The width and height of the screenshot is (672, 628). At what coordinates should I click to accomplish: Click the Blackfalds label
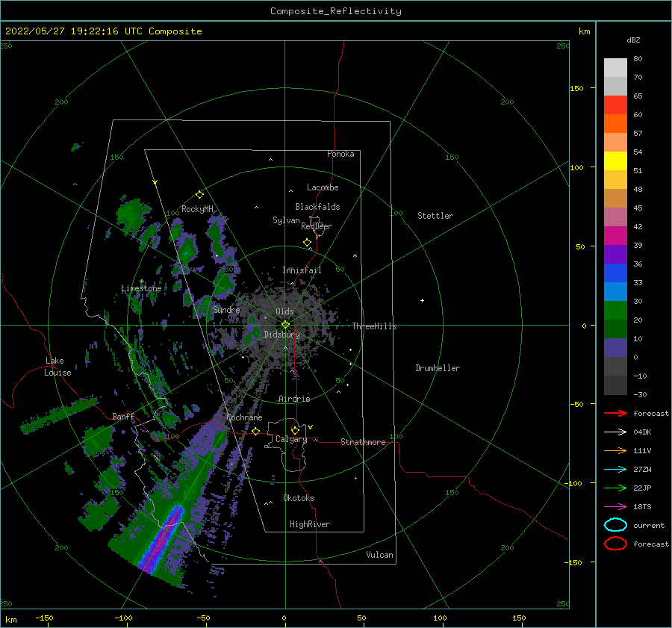tap(317, 207)
